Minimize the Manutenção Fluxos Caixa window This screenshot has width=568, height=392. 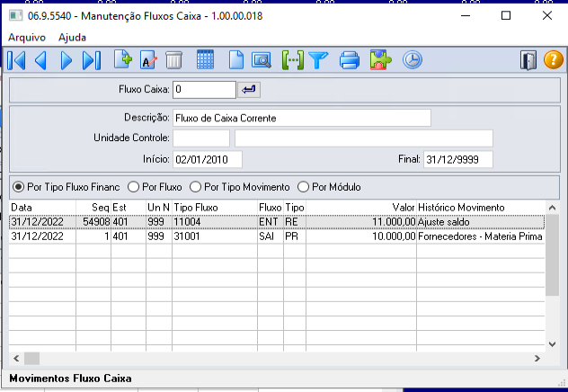click(466, 15)
